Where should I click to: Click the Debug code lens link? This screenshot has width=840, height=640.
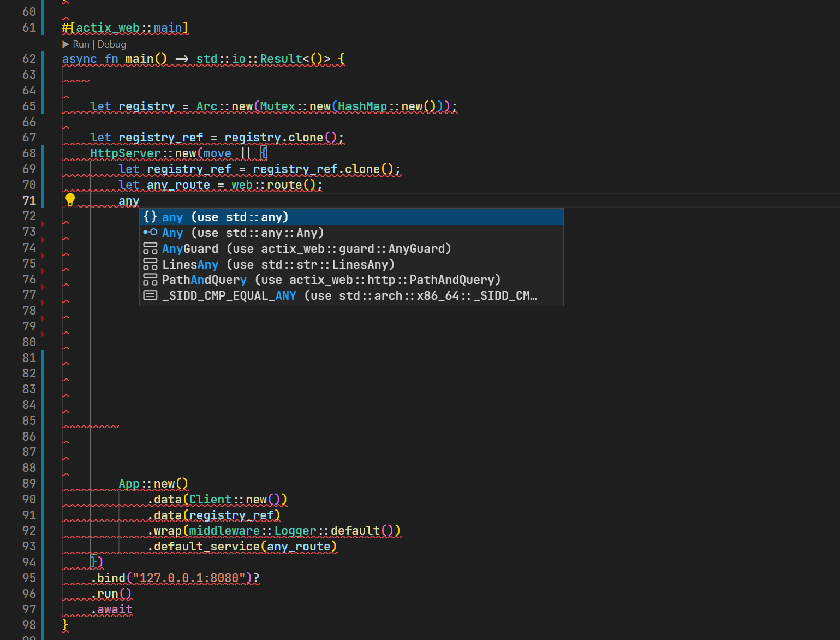pos(112,44)
